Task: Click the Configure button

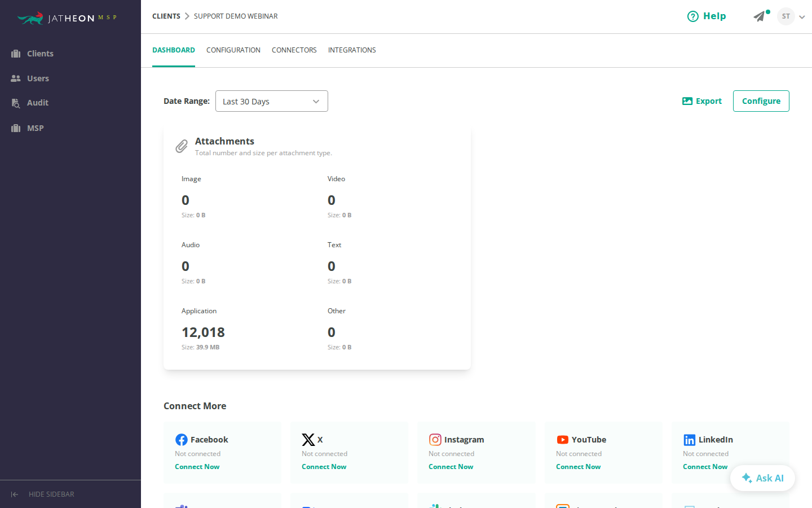Action: (x=761, y=101)
